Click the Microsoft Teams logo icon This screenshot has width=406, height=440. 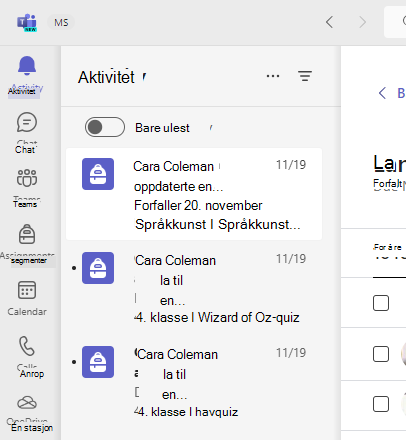27,22
